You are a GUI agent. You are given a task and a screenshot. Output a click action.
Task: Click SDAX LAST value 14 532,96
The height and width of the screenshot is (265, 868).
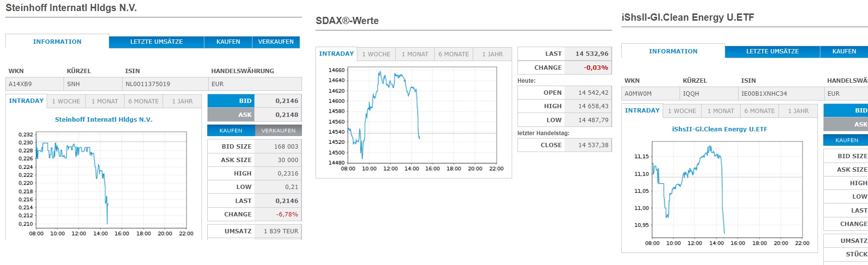[x=592, y=53]
